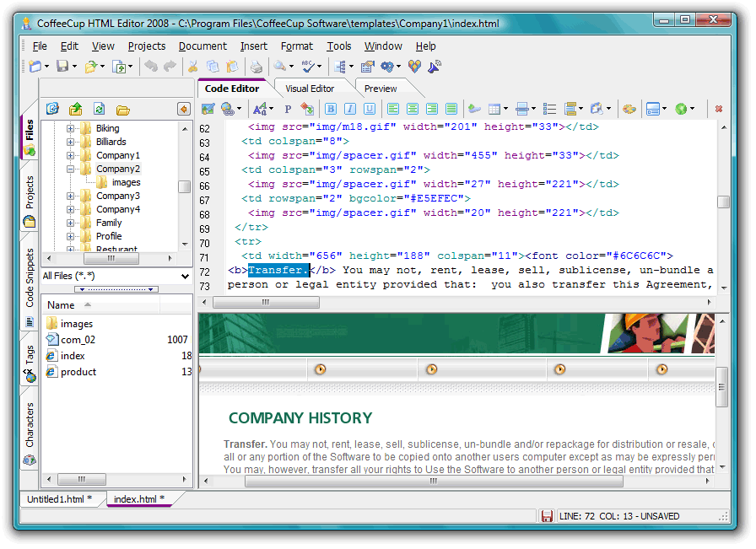Toggle Bold formatting
The image size is (756, 549).
[331, 109]
